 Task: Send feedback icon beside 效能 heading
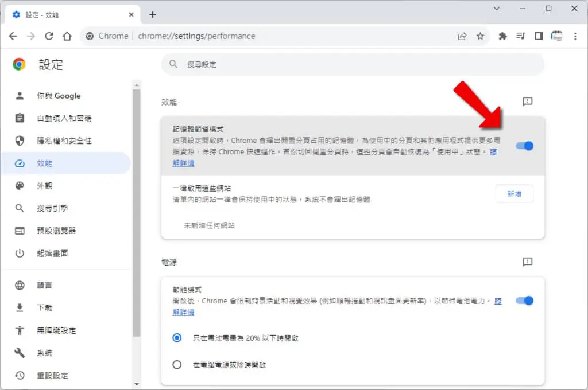tap(527, 102)
